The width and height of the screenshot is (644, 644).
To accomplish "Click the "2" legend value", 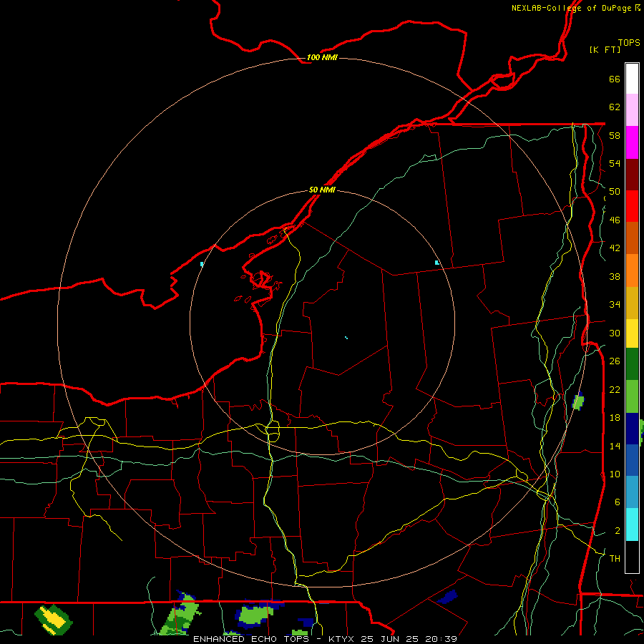I will pyautogui.click(x=618, y=531).
